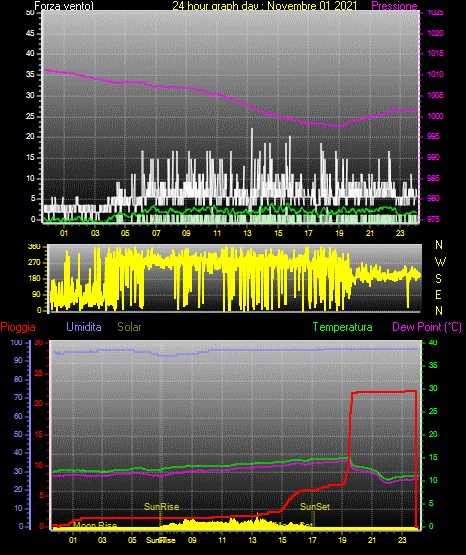Click hour '07' on the top chart axis
The image size is (466, 555).
point(156,233)
